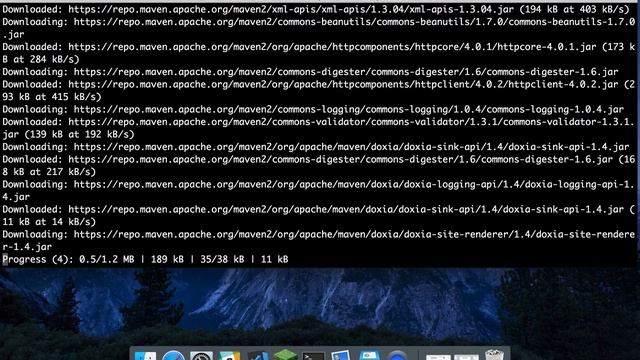This screenshot has width=640, height=360.
Task: Click '(194 kB at 403 kB/s)' text
Action: tap(574, 9)
